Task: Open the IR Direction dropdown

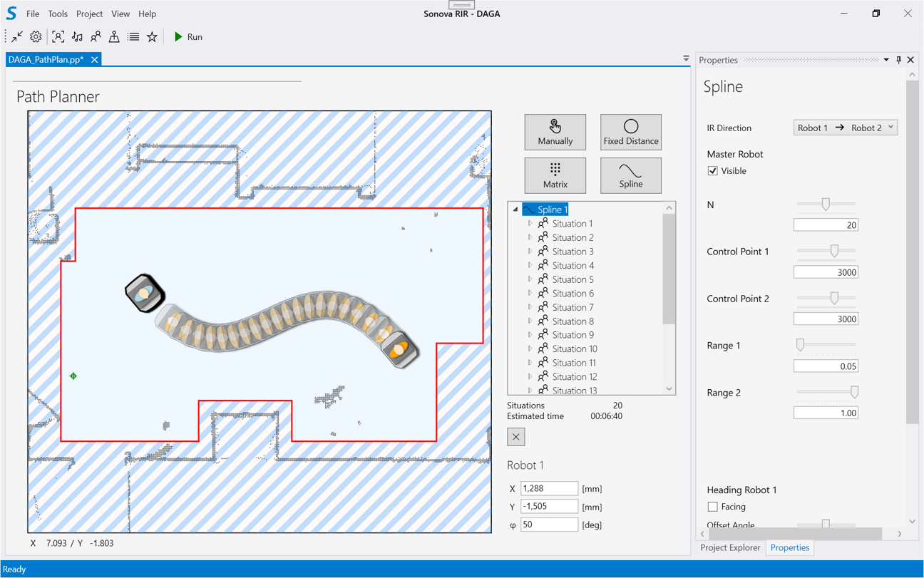Action: [845, 128]
